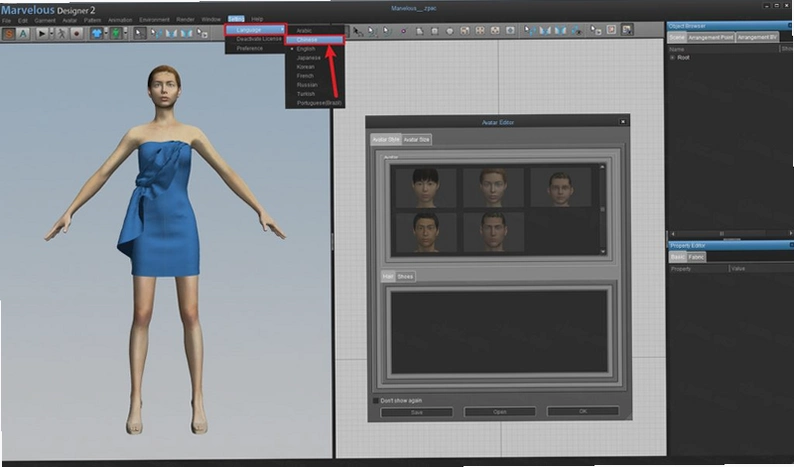This screenshot has height=467, width=794.
Task: Expand the Root node in Object Browser
Action: coord(672,58)
